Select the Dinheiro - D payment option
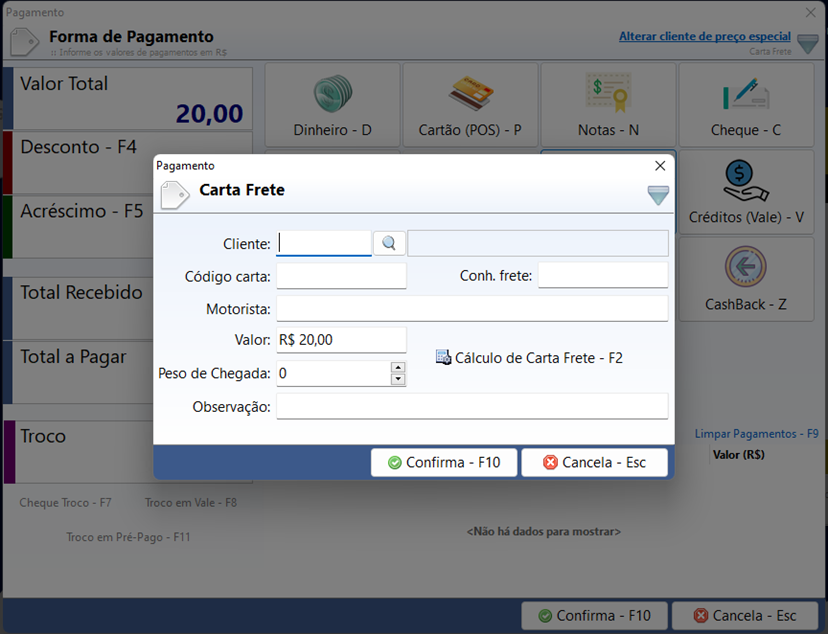 [332, 105]
